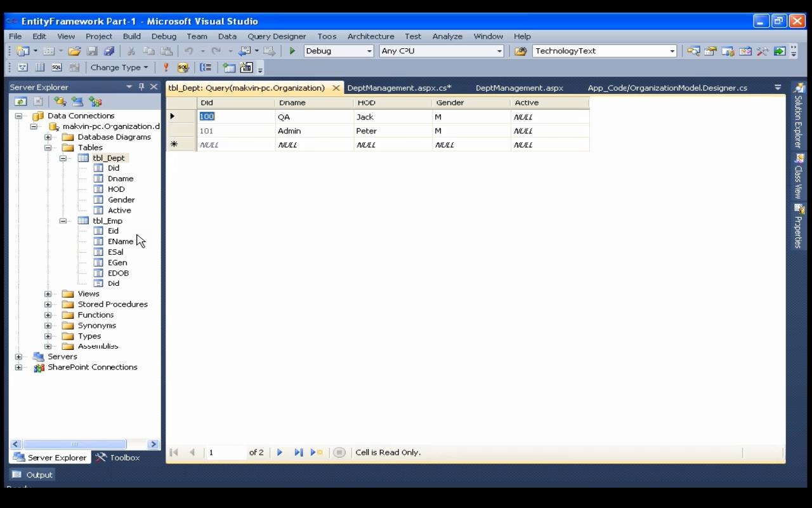Image resolution: width=812 pixels, height=508 pixels.
Task: Open the Toolbox panel tab
Action: pyautogui.click(x=118, y=457)
